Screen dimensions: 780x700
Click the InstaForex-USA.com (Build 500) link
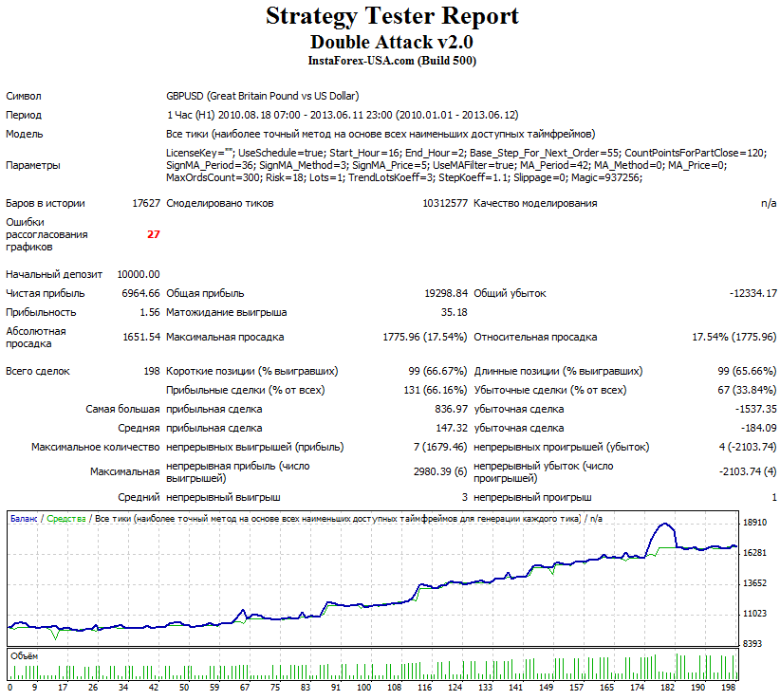point(390,61)
